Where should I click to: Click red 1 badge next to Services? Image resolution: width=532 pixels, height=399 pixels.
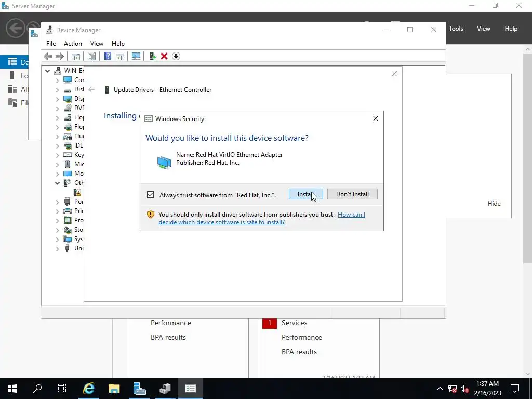click(270, 323)
